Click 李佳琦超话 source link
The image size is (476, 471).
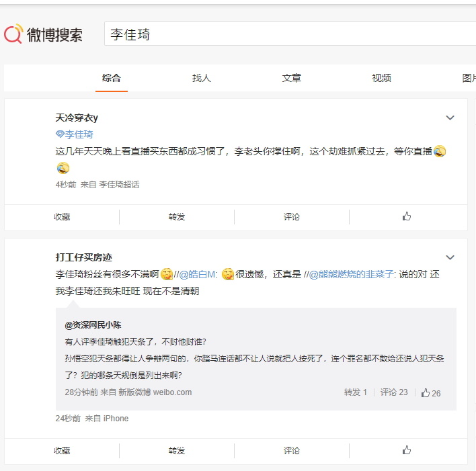coord(119,185)
